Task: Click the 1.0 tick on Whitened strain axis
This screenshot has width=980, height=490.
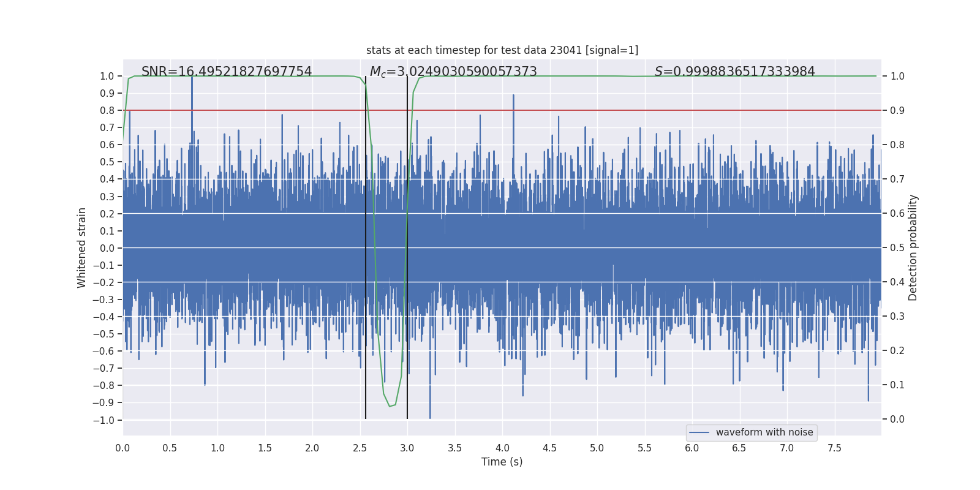Action: coord(107,76)
